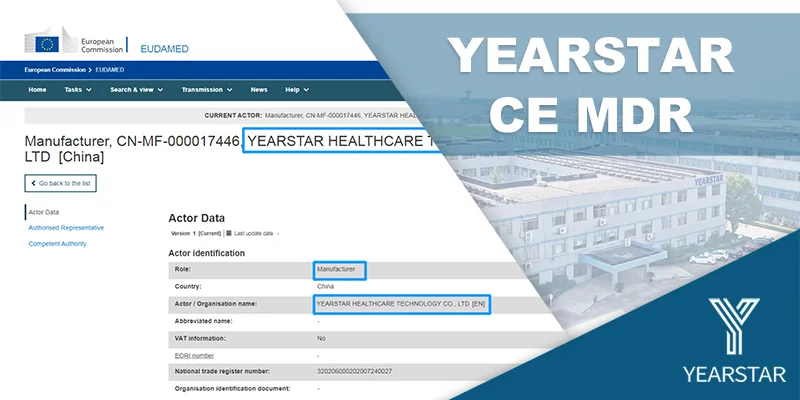Click the Abbreviated name label

click(203, 321)
